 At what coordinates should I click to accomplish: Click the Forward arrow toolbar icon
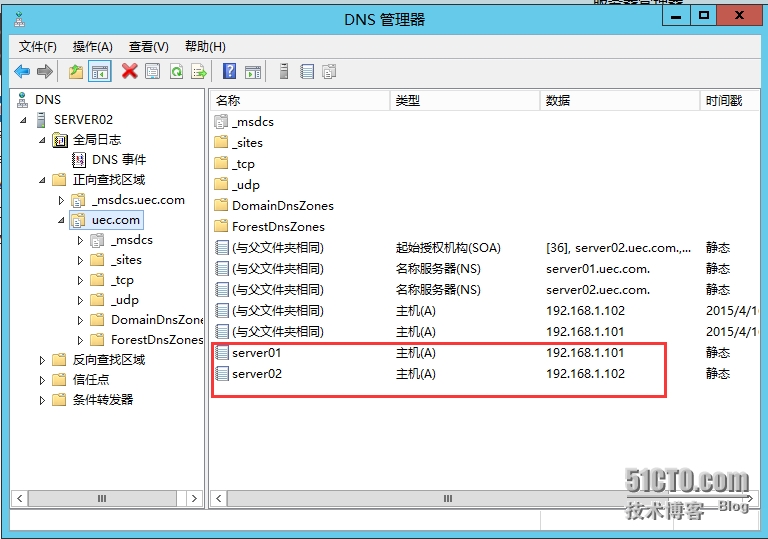coord(45,72)
